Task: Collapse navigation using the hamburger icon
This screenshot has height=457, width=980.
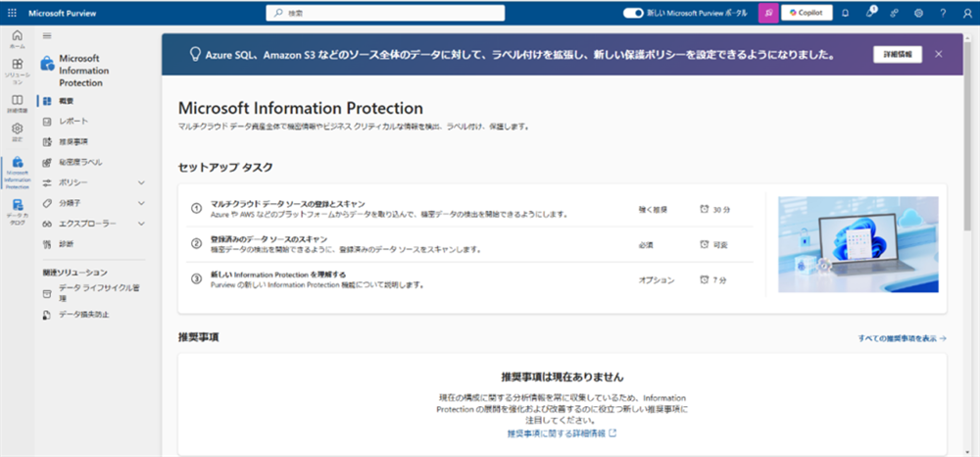Action: pos(46,35)
